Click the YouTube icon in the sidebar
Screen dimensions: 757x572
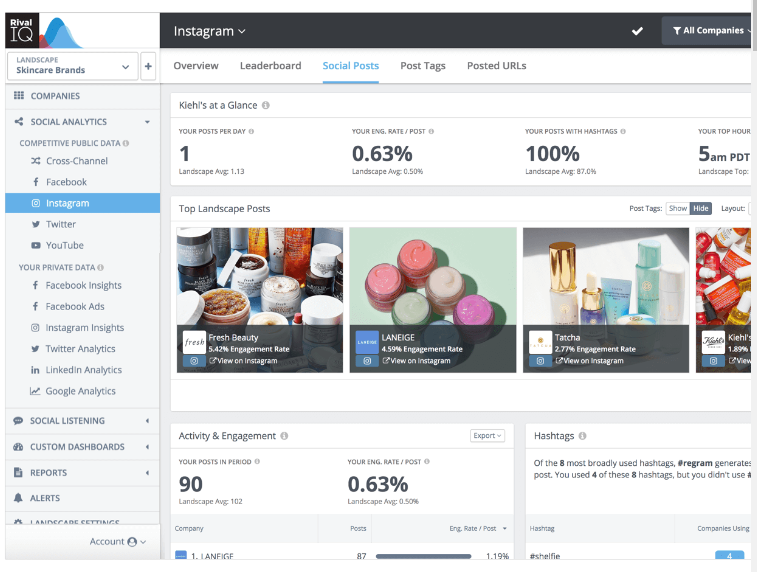click(x=36, y=245)
